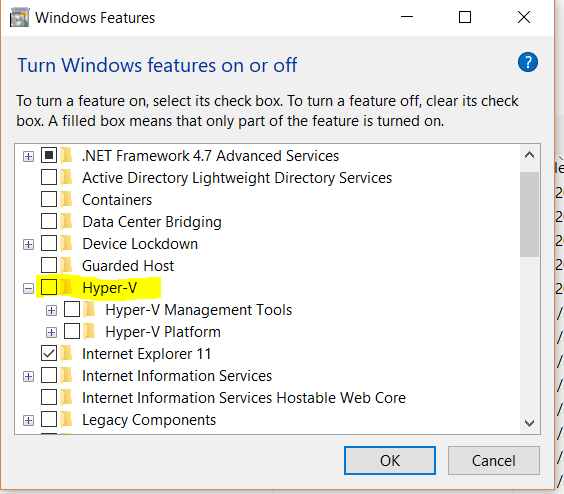
Task: Click the scroll down arrow in features list
Action: [529, 423]
